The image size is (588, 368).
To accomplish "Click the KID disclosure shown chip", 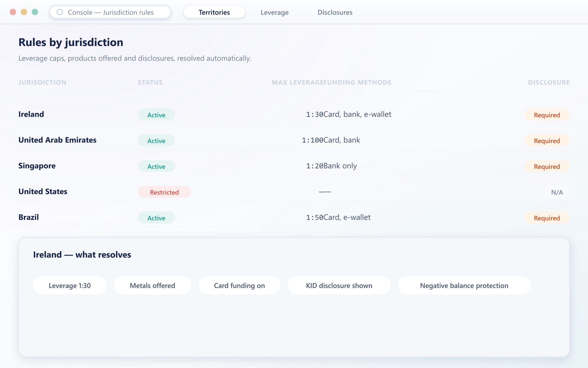I will (339, 285).
